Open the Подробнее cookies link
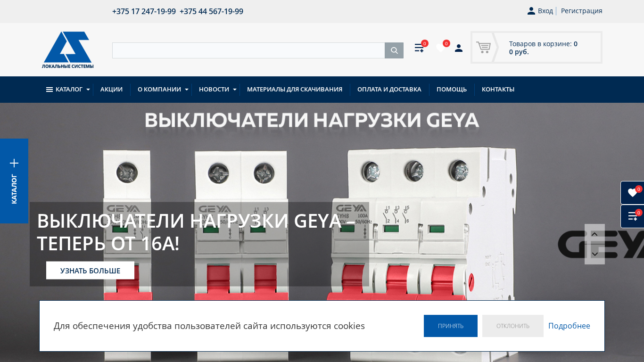Screen dimensions: 644x362 coord(569,326)
